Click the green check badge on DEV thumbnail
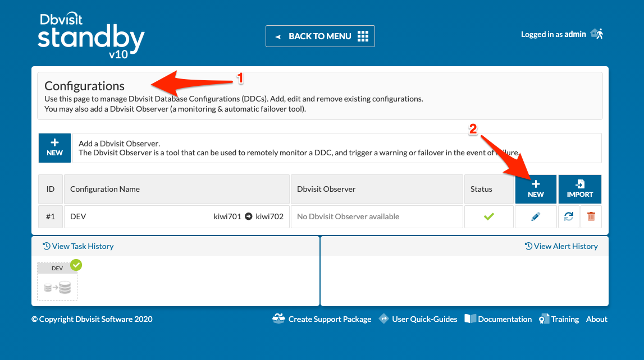The height and width of the screenshot is (360, 644). tap(76, 265)
